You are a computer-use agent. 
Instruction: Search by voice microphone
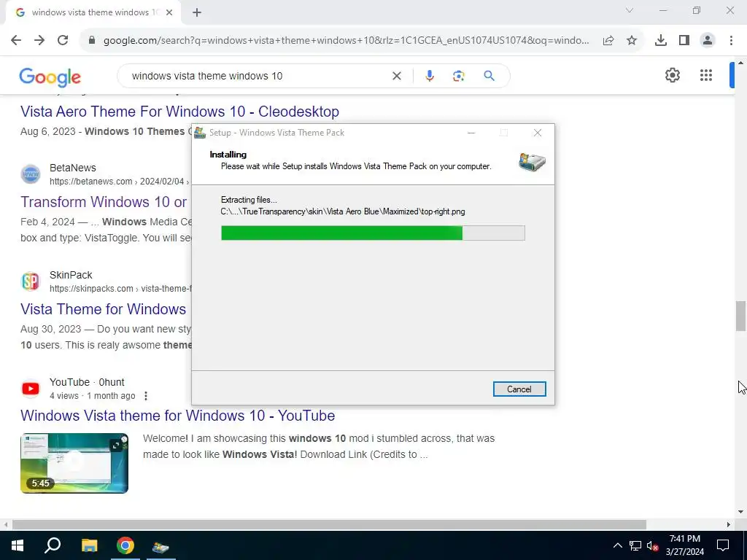pos(429,76)
